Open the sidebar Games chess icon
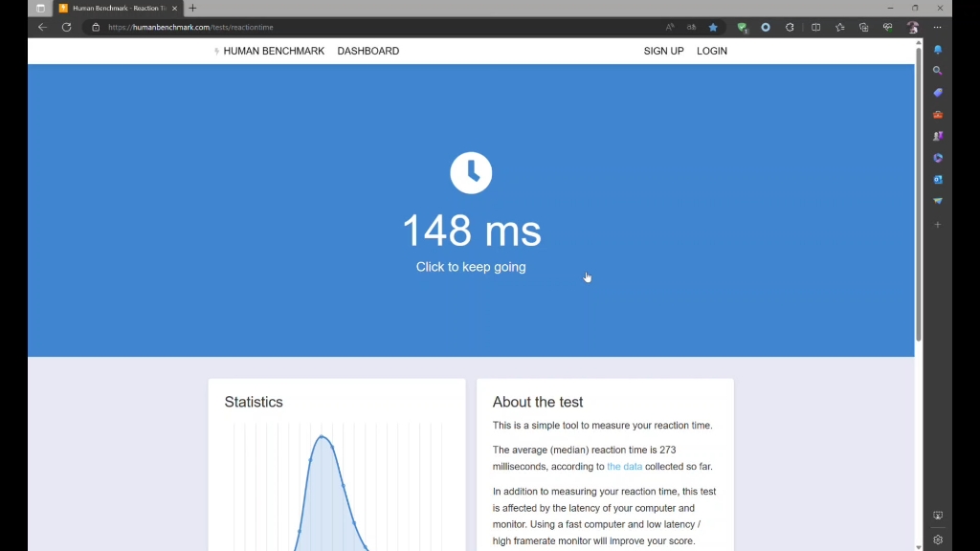Viewport: 980px width, 551px height. pos(938,136)
